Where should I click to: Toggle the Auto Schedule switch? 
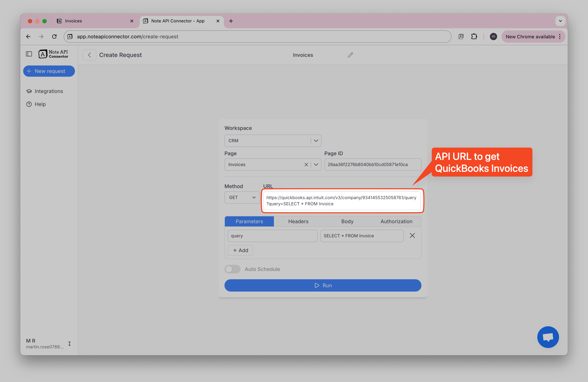click(x=232, y=269)
